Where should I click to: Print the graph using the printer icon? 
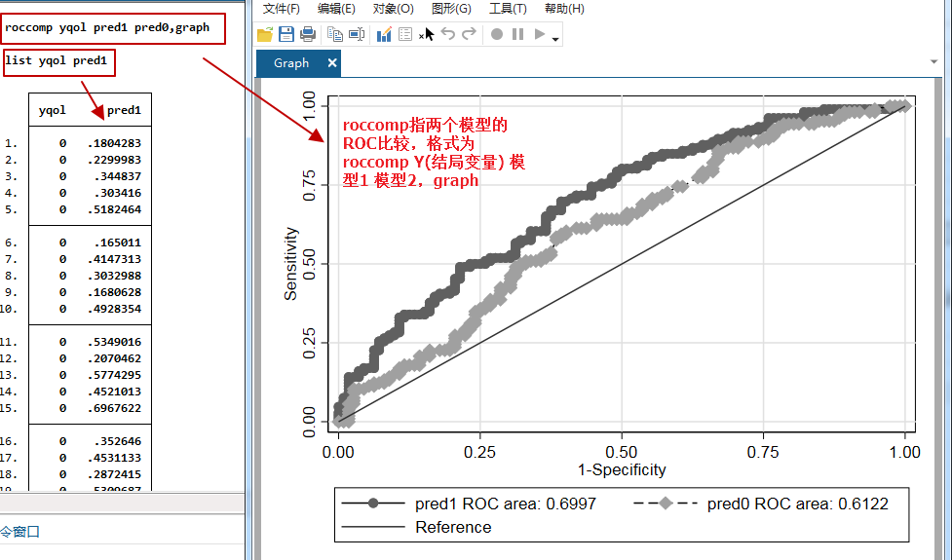point(308,35)
